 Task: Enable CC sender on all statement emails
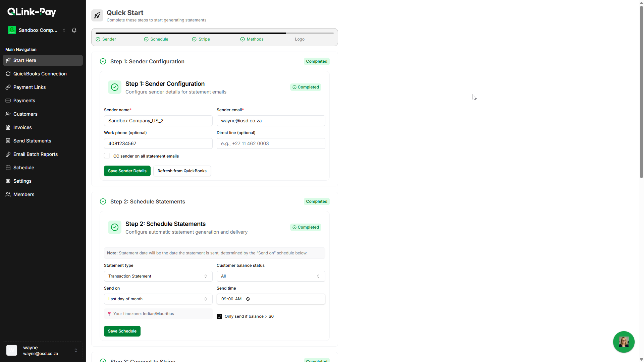[107, 156]
